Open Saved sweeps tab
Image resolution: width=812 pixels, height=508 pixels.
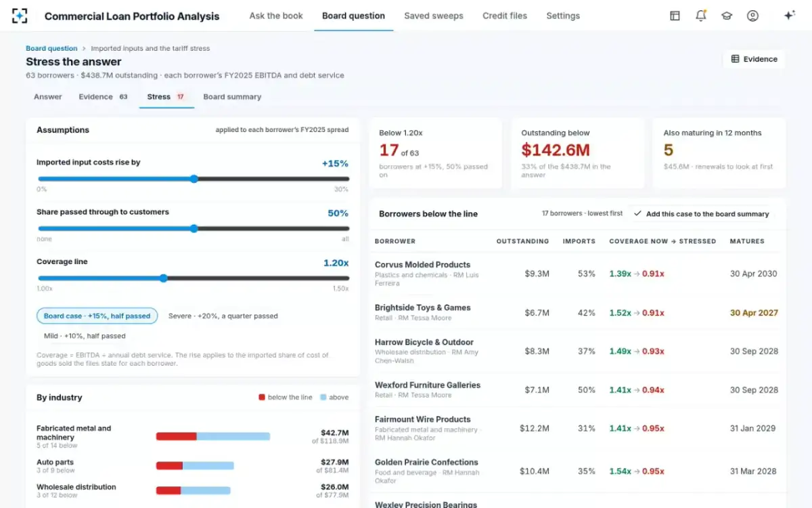tap(434, 16)
